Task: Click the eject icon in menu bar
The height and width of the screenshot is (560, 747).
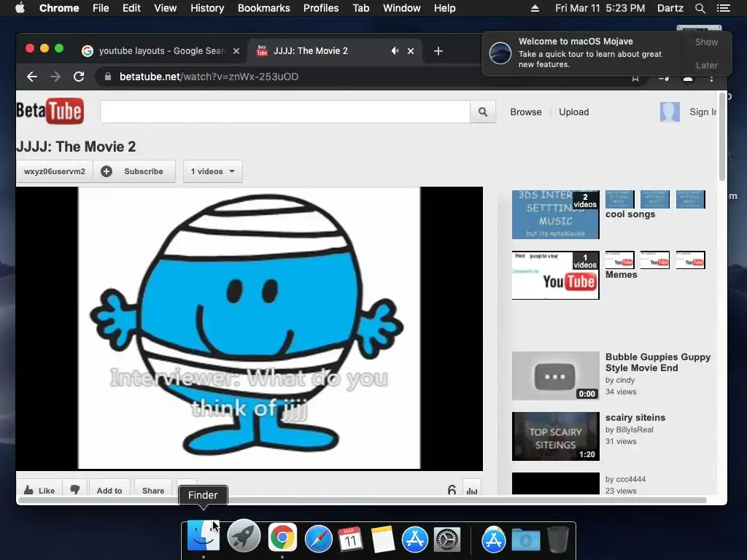Action: pos(535,8)
